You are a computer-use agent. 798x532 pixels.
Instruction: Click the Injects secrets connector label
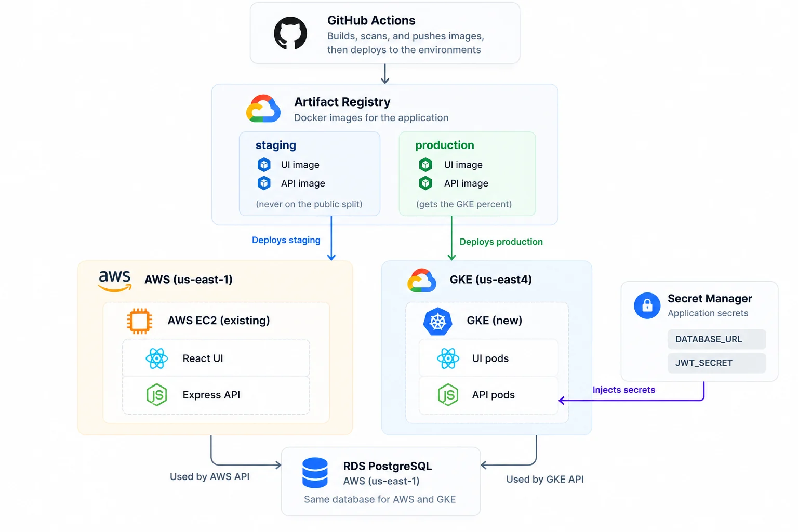(x=624, y=390)
